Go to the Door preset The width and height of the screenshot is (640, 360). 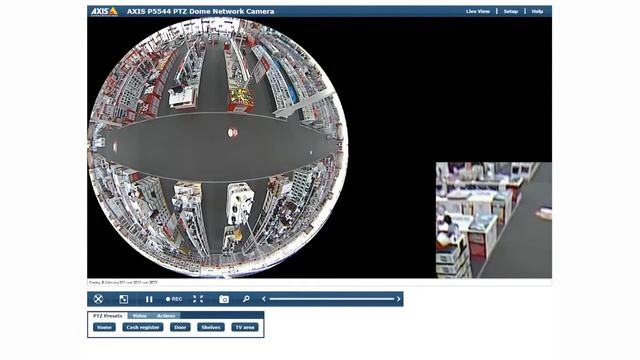click(180, 327)
